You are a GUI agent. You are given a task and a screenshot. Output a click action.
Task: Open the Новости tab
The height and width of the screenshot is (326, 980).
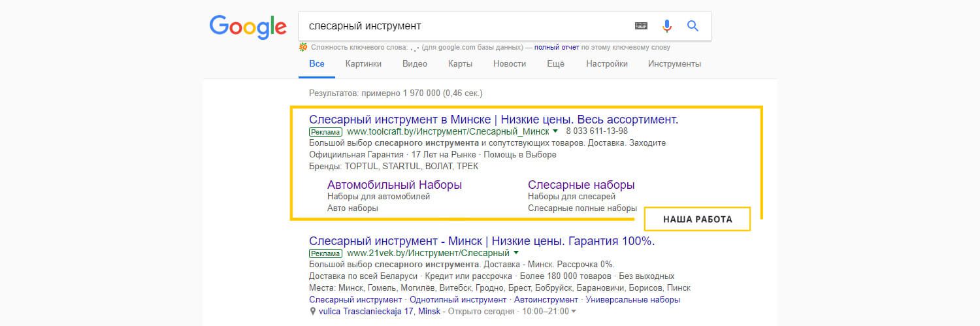510,64
